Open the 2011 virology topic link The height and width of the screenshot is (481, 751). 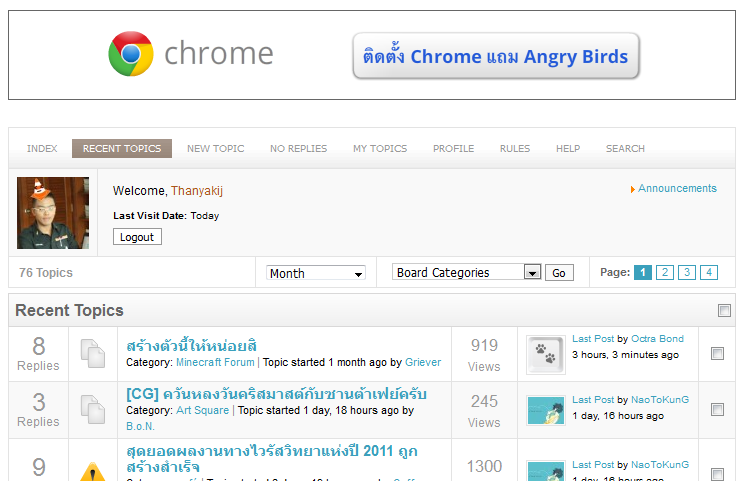pyautogui.click(x=272, y=458)
